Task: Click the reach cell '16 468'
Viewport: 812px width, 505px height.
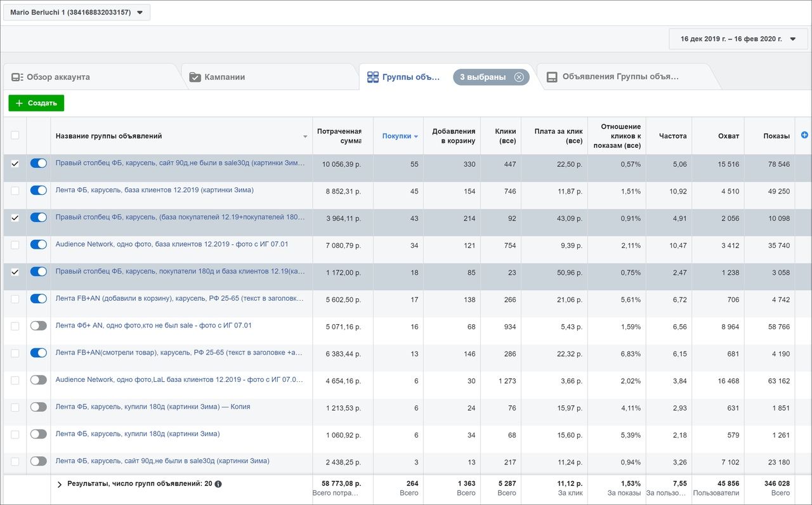Action: 728,381
